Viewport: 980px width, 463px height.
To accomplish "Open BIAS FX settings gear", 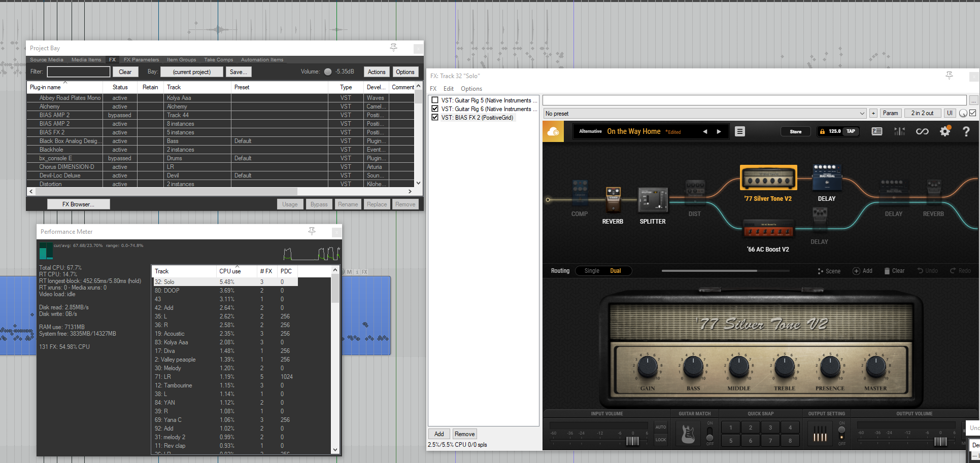I will 945,131.
